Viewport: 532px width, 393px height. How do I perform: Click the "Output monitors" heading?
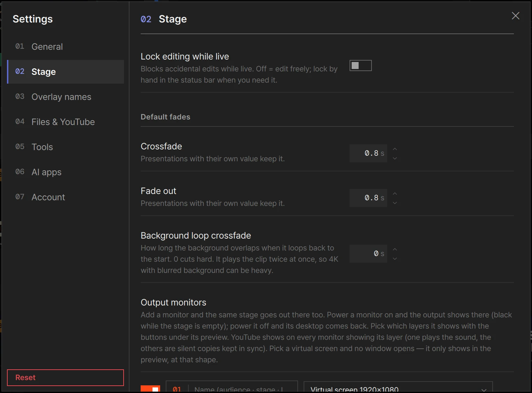[173, 302]
